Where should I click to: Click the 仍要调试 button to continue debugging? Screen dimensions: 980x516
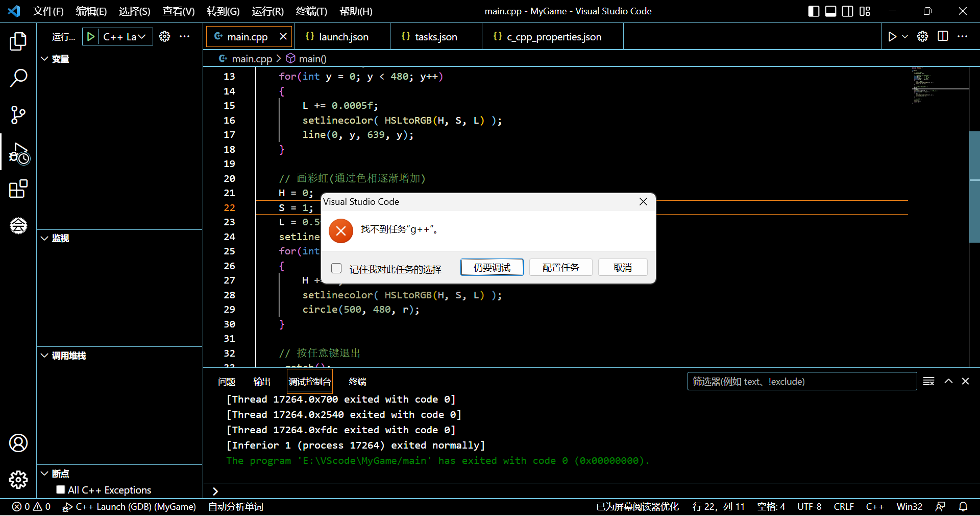(x=491, y=267)
